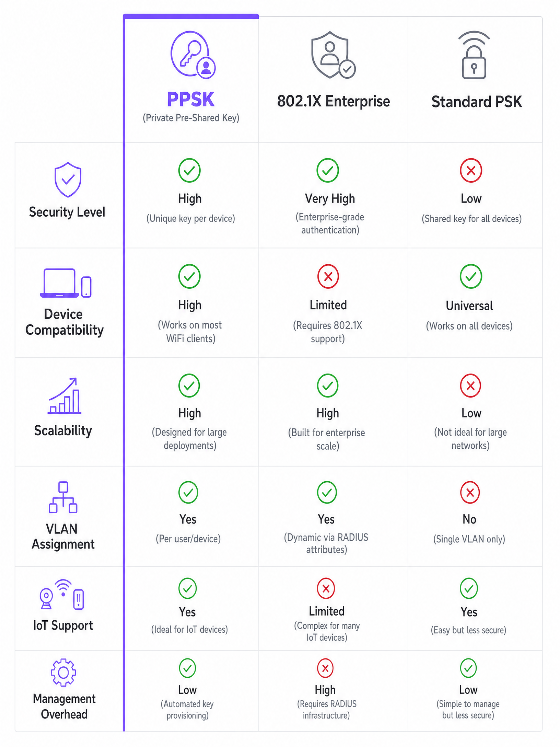This screenshot has height=747, width=560.
Task: Click the Scalability growth chart icon
Action: pyautogui.click(x=64, y=396)
